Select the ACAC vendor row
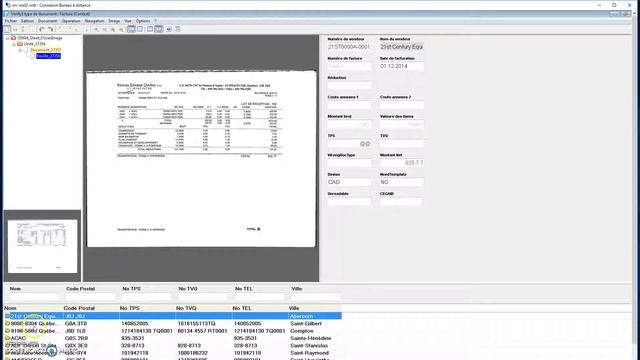The image size is (640, 360). (173, 338)
